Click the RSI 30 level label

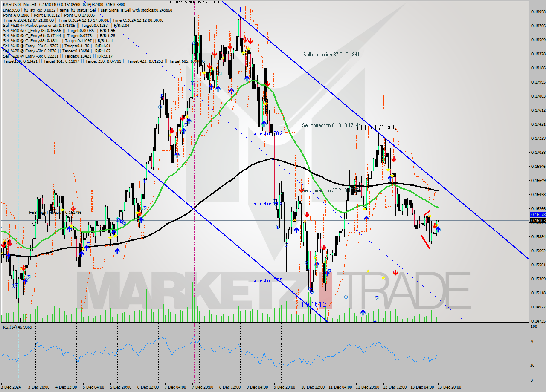(533, 365)
